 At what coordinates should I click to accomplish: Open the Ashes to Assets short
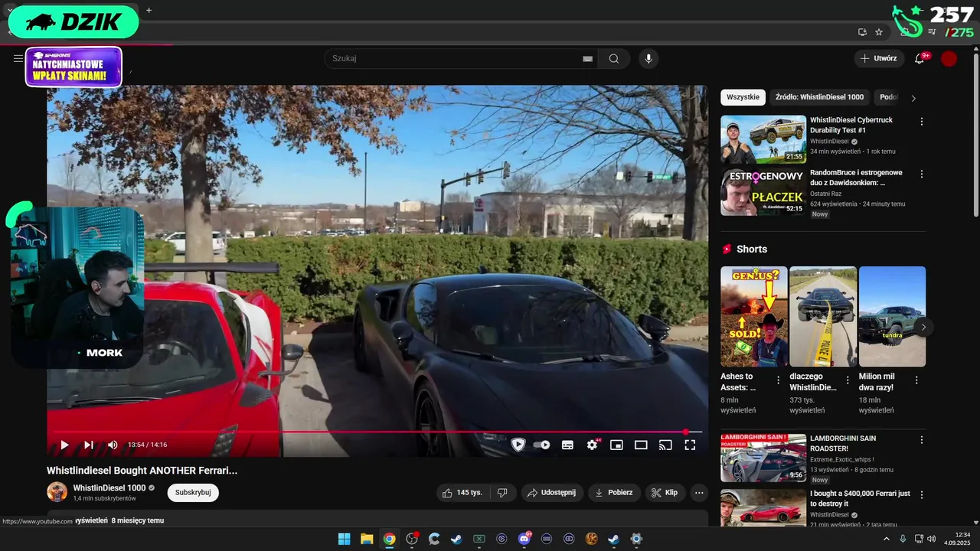(754, 317)
